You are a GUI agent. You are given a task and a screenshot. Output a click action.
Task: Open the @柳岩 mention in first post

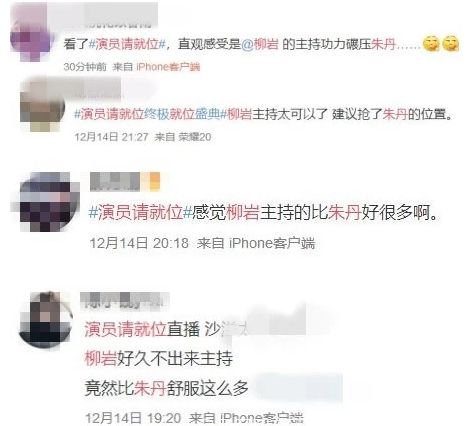[x=259, y=44]
